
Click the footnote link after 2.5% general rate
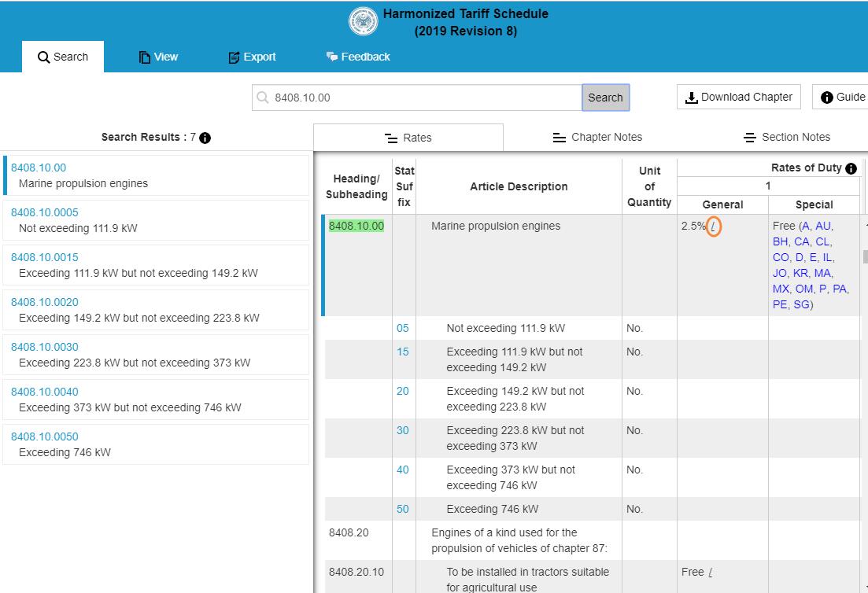713,227
